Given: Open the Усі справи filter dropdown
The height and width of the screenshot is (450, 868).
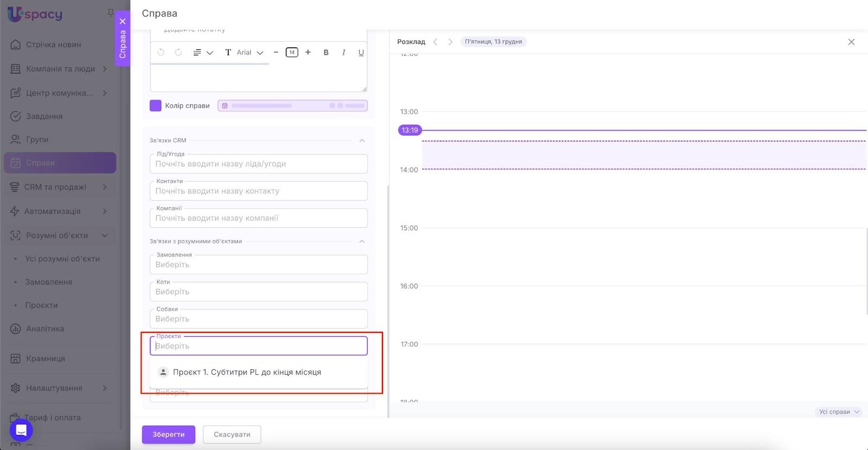Looking at the screenshot, I should (839, 412).
